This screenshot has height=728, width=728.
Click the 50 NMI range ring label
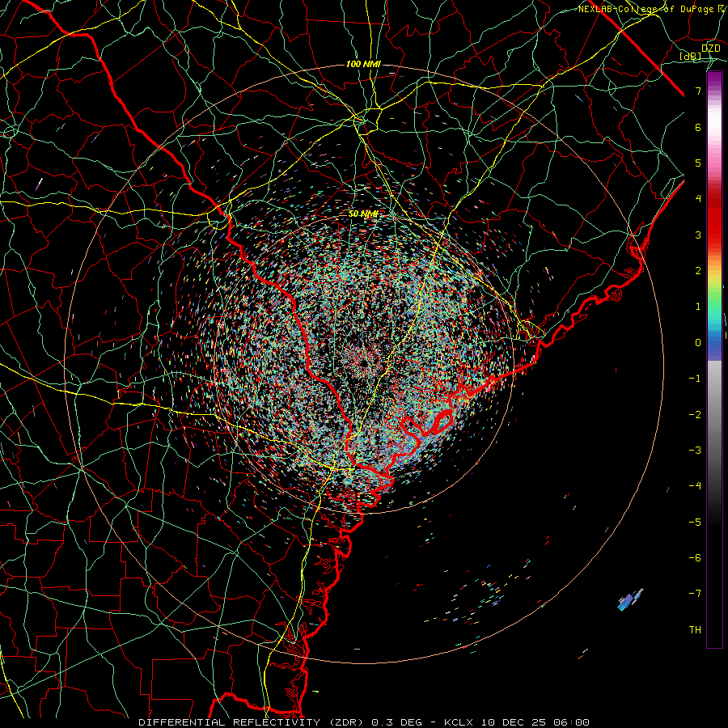tap(363, 214)
